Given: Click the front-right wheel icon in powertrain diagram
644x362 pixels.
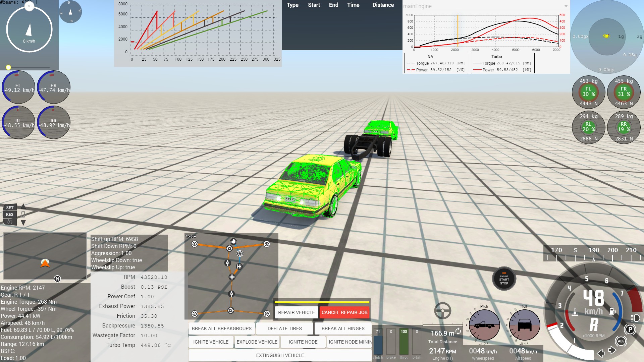Looking at the screenshot, I should coord(267,244).
